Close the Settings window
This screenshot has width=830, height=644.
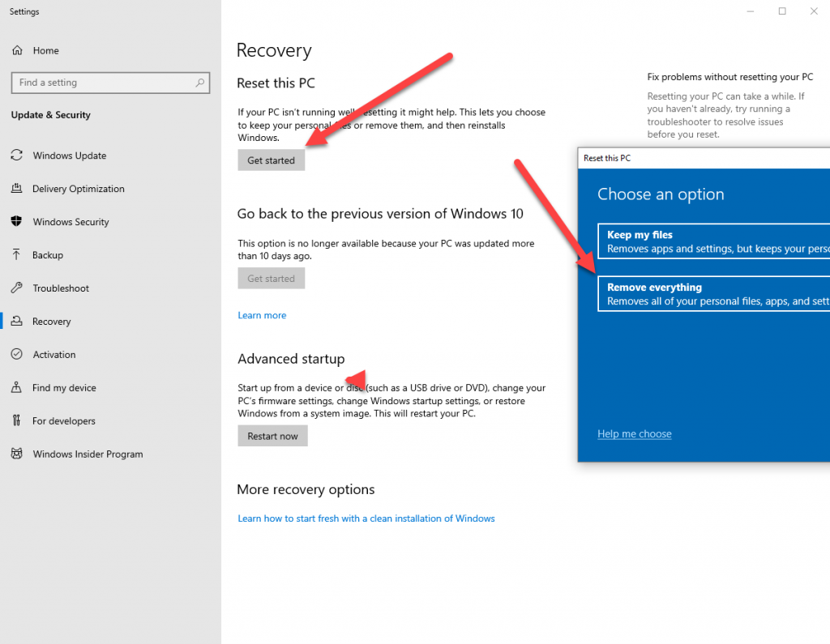pyautogui.click(x=814, y=11)
